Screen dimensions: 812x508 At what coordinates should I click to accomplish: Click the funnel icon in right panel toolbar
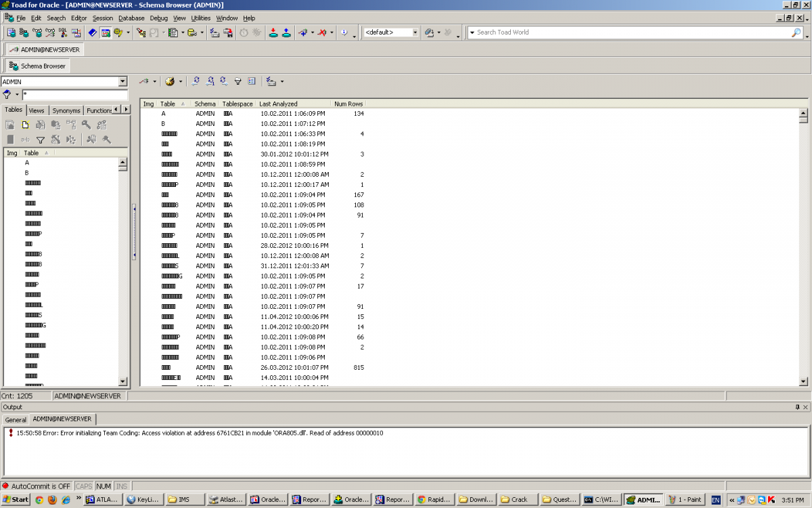pos(238,81)
